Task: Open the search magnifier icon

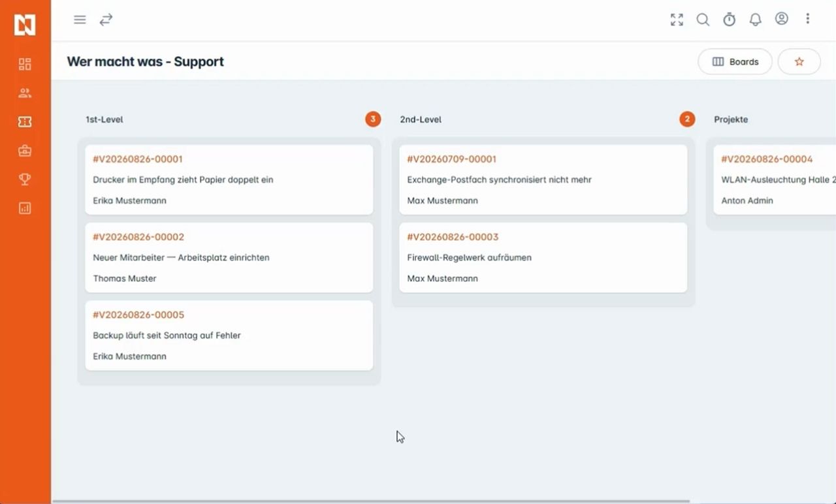Action: tap(703, 20)
